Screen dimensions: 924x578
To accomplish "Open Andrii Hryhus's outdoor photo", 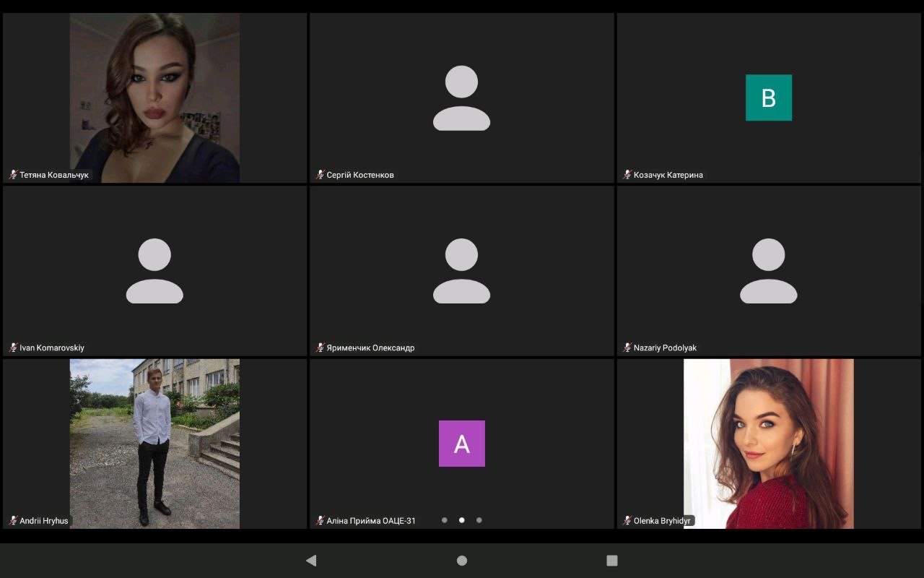I will [x=154, y=444].
